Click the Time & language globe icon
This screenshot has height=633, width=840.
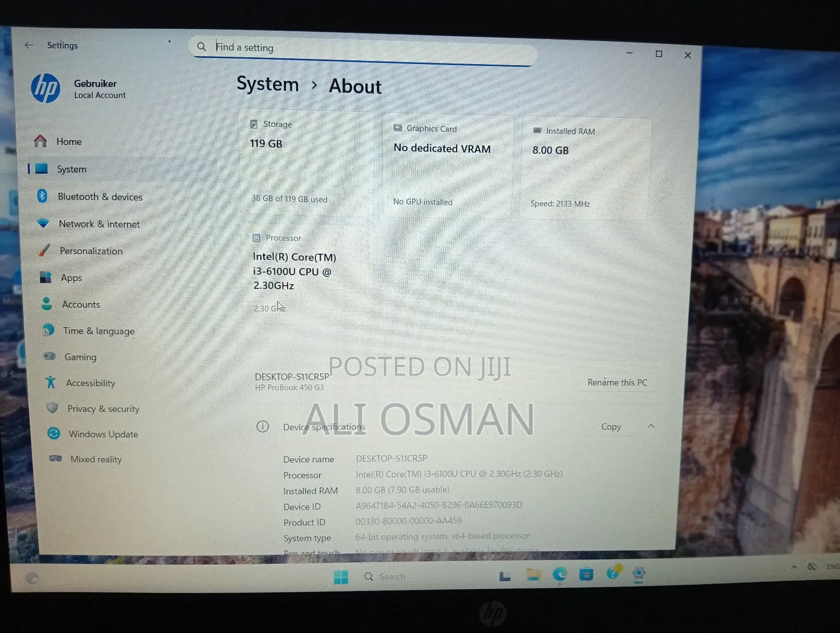click(x=48, y=329)
